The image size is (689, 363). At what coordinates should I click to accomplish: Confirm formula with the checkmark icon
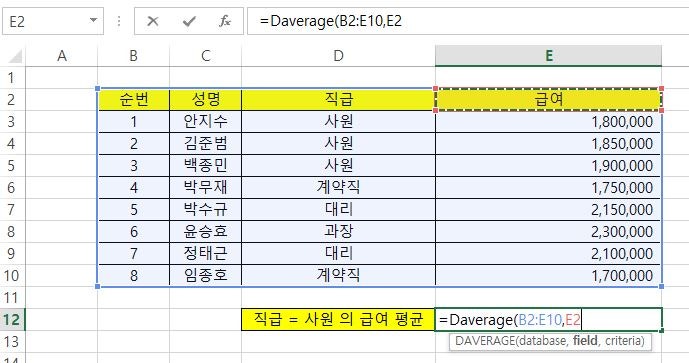tap(189, 21)
